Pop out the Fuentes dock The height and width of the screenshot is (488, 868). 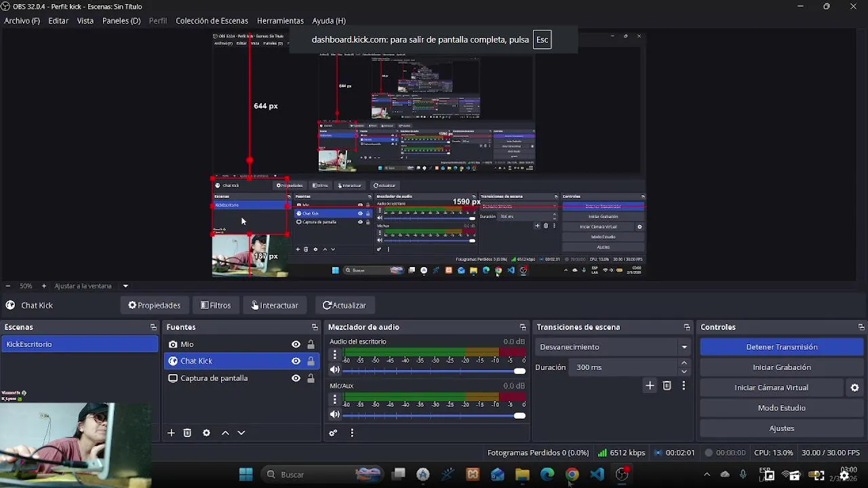315,327
